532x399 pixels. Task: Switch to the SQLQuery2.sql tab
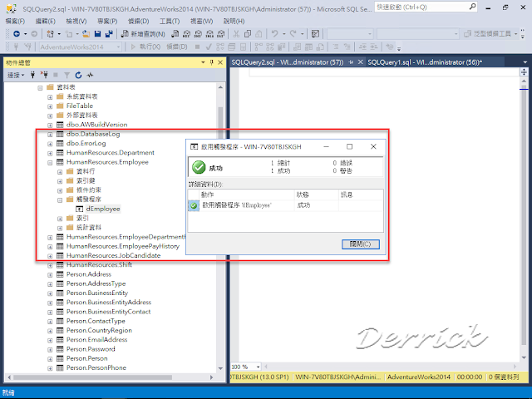point(288,62)
